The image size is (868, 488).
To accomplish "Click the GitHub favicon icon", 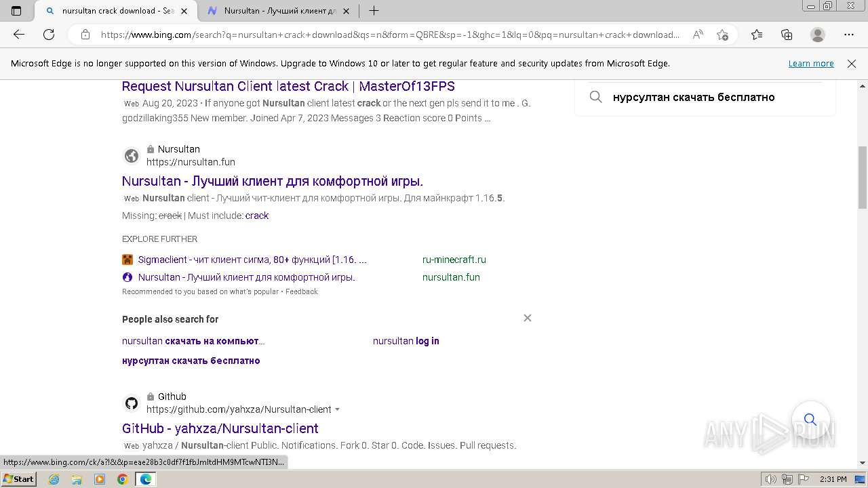I will coord(132,403).
